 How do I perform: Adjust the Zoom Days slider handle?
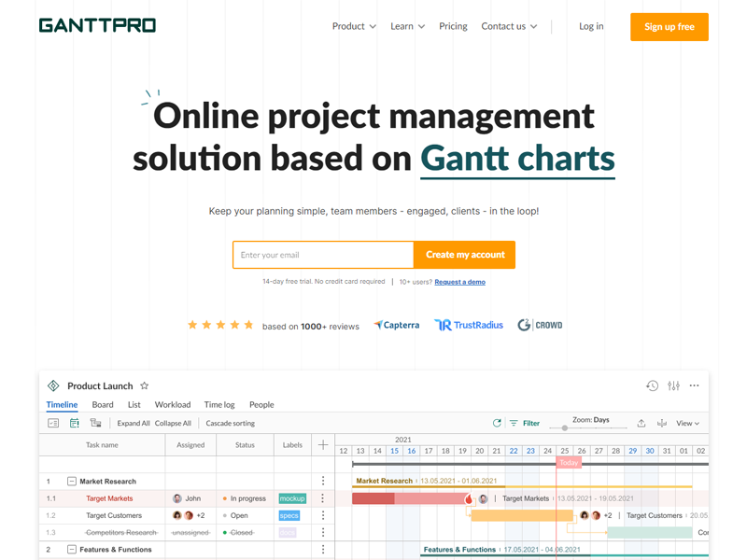(x=565, y=427)
